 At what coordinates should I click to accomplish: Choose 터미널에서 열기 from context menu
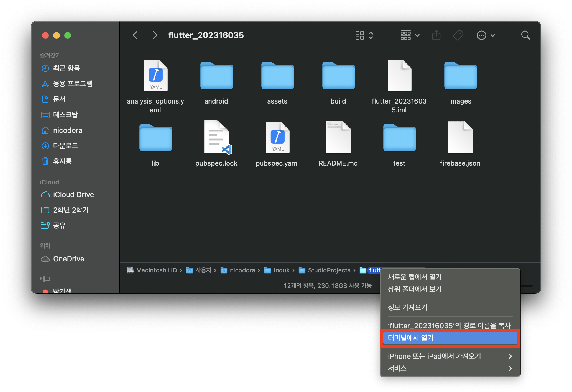tap(450, 338)
